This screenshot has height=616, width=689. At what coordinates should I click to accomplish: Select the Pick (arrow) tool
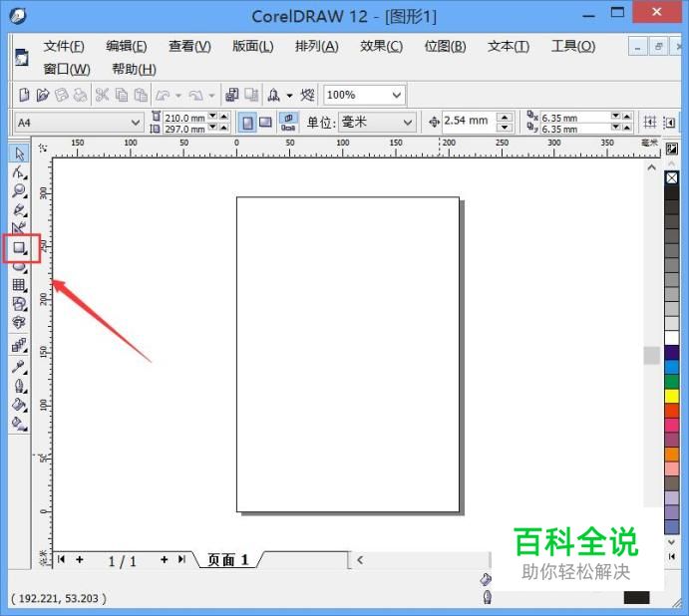[19, 154]
